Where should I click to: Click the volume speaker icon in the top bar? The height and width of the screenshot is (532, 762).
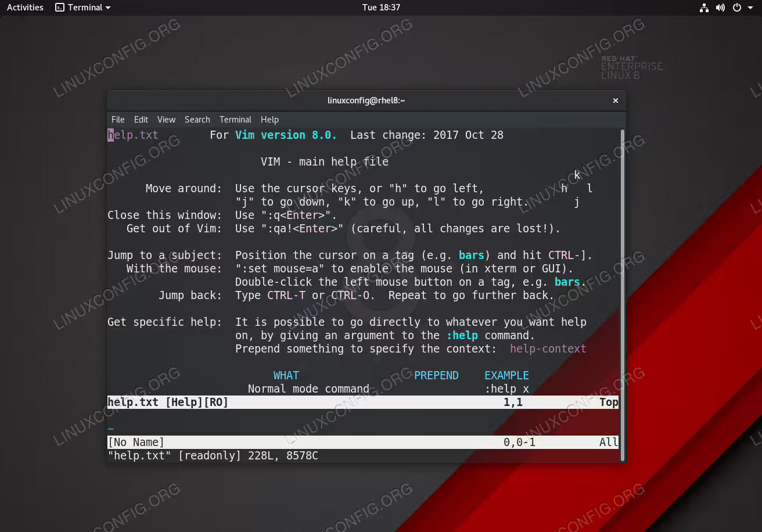point(720,8)
